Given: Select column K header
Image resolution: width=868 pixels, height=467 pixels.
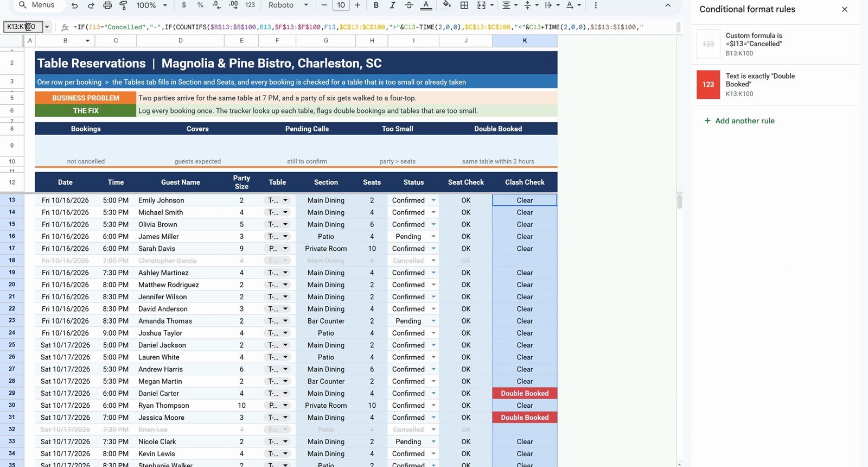Looking at the screenshot, I should (525, 41).
